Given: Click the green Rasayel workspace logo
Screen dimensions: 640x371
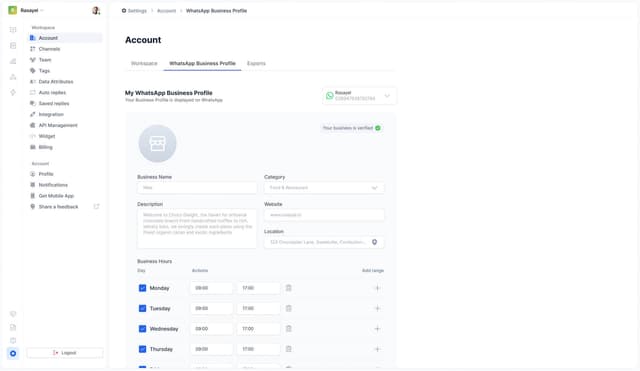Looking at the screenshot, I should [x=13, y=10].
